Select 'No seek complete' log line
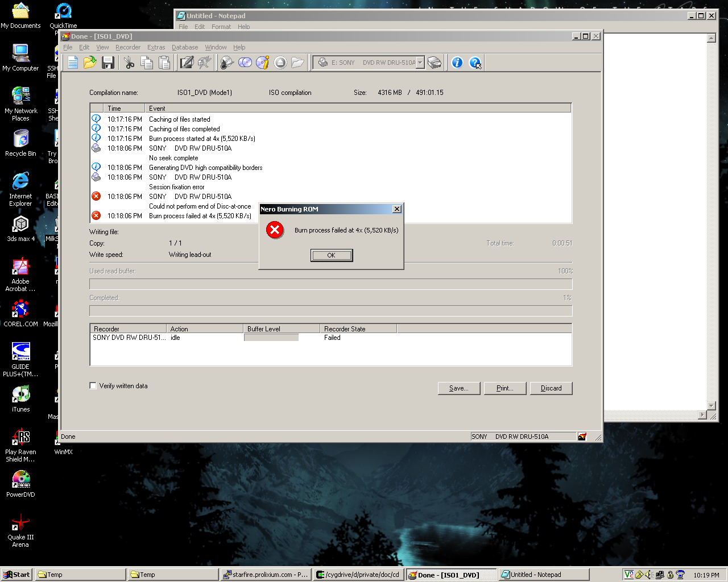 [173, 158]
